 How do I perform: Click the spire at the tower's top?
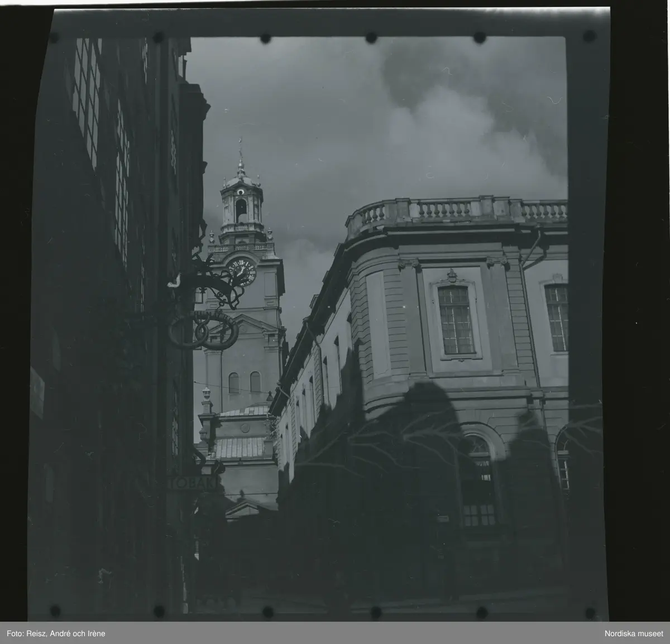pos(241,155)
